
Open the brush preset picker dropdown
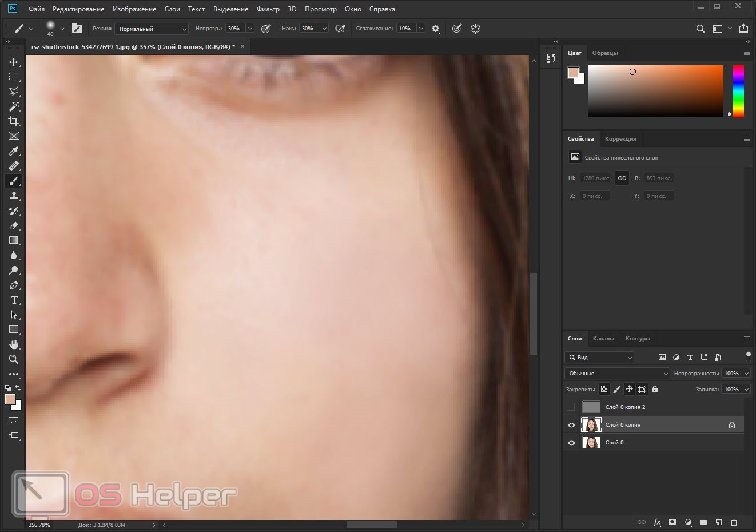click(x=62, y=29)
